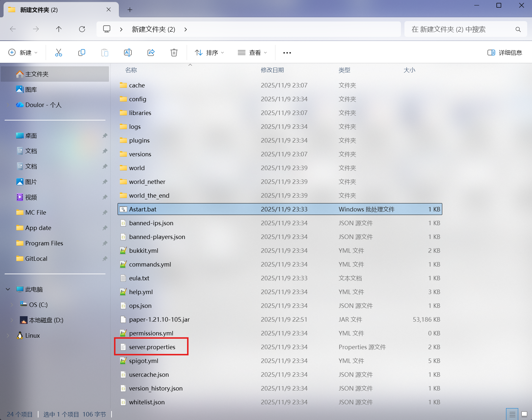Open the 排序 sort dropdown
Screen dimensions: 532x420
tap(210, 53)
